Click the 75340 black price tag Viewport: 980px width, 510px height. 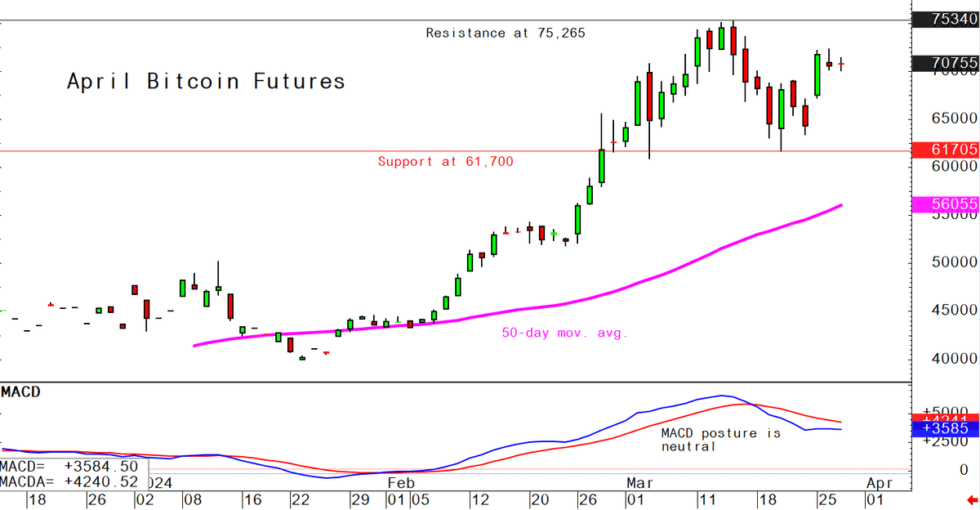[x=946, y=20]
